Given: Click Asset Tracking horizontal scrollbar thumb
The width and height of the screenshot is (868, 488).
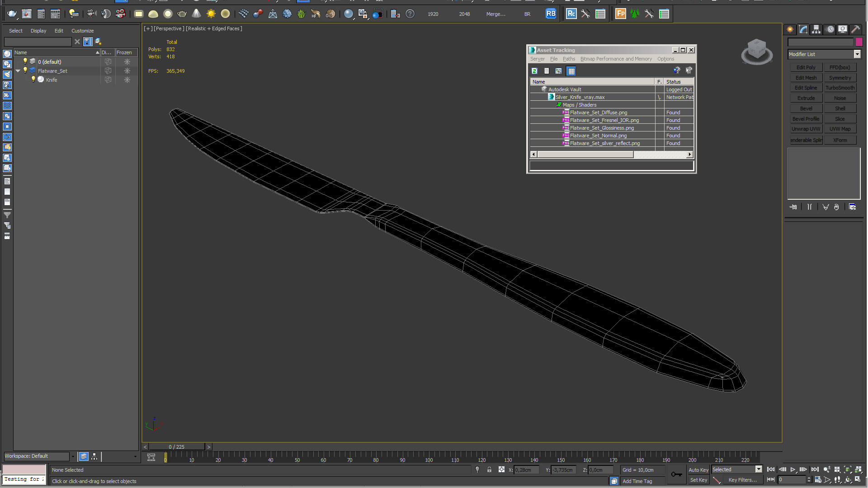Looking at the screenshot, I should point(585,155).
